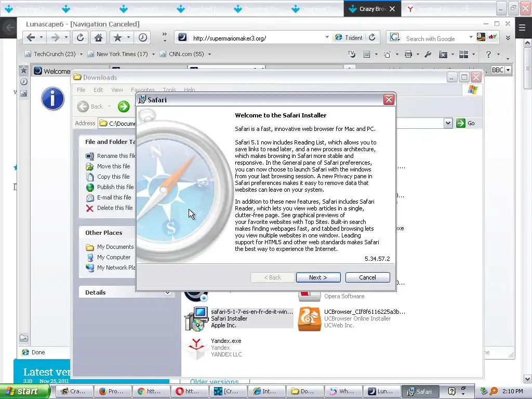Click Back button in Downloads window
The height and width of the screenshot is (399, 532).
(90, 107)
